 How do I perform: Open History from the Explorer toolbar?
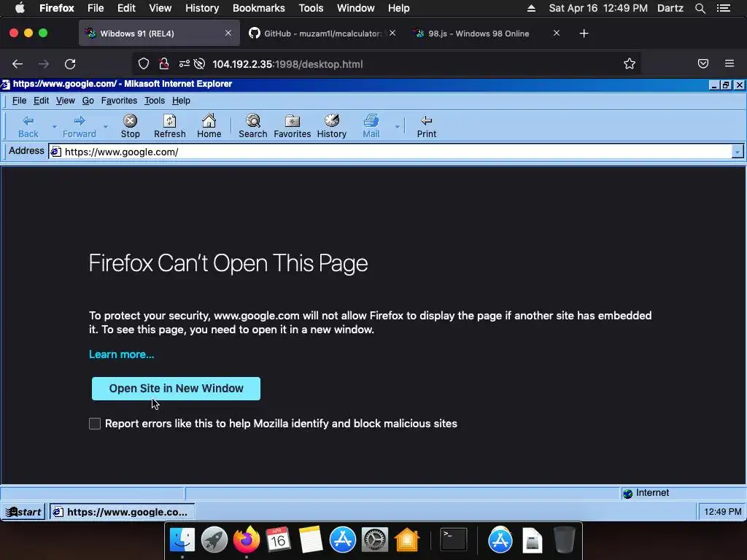(x=332, y=126)
